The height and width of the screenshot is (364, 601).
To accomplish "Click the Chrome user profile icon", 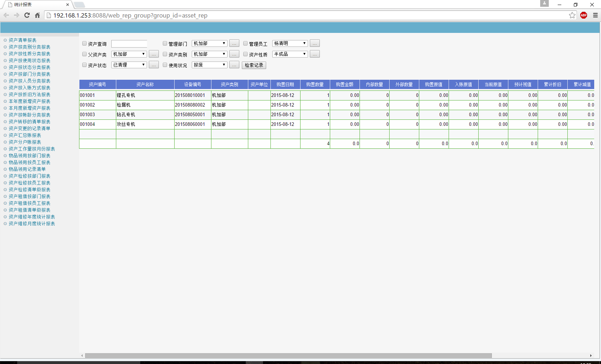I will 544,4.
